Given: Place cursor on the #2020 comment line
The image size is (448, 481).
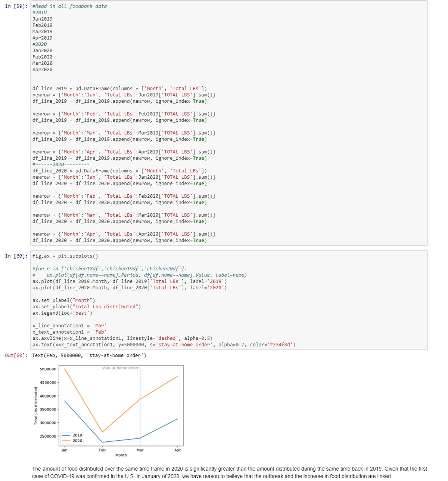Looking at the screenshot, I should [x=40, y=44].
